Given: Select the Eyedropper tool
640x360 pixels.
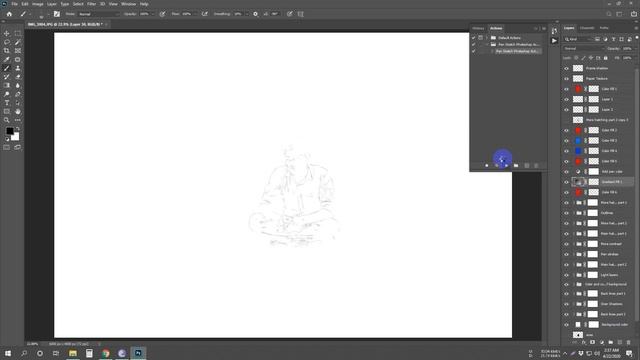Looking at the screenshot, I should point(7,60).
